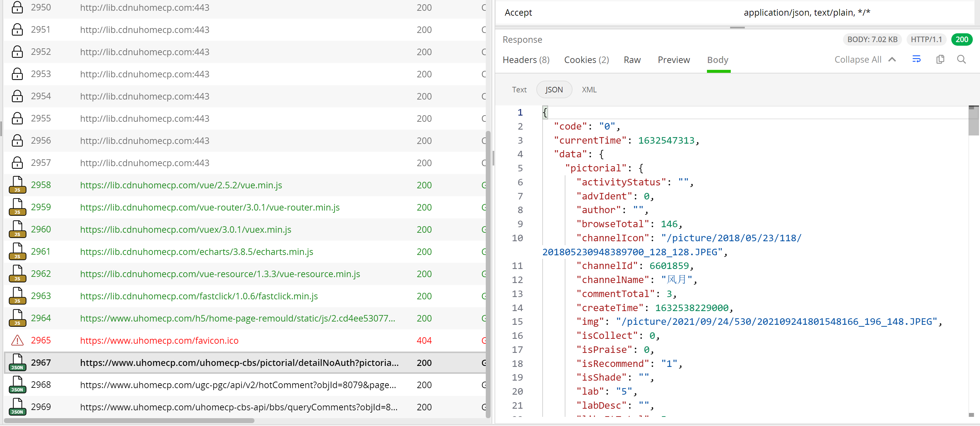Click the JS file icon of request 2960
Screen dimensions: 980x426
[x=17, y=229]
